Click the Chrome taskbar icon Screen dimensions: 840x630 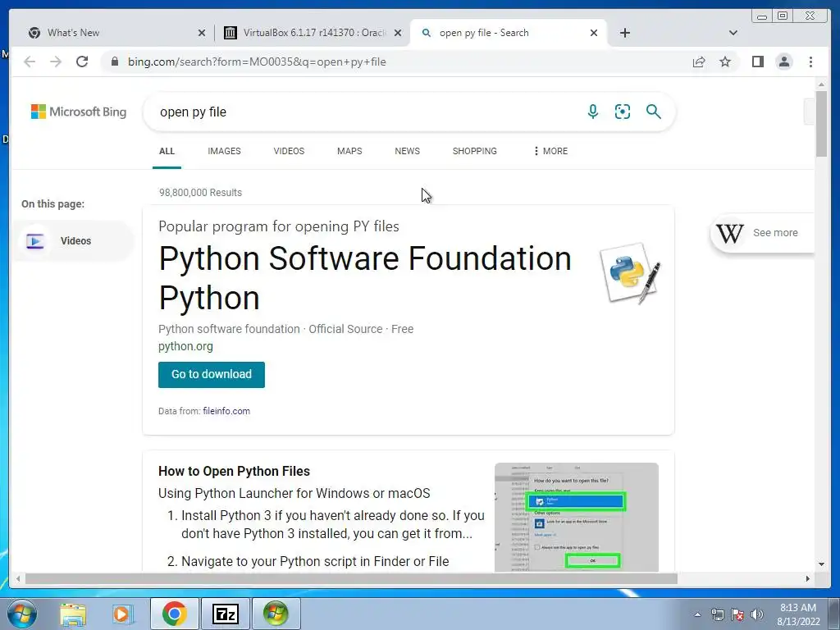(x=174, y=614)
